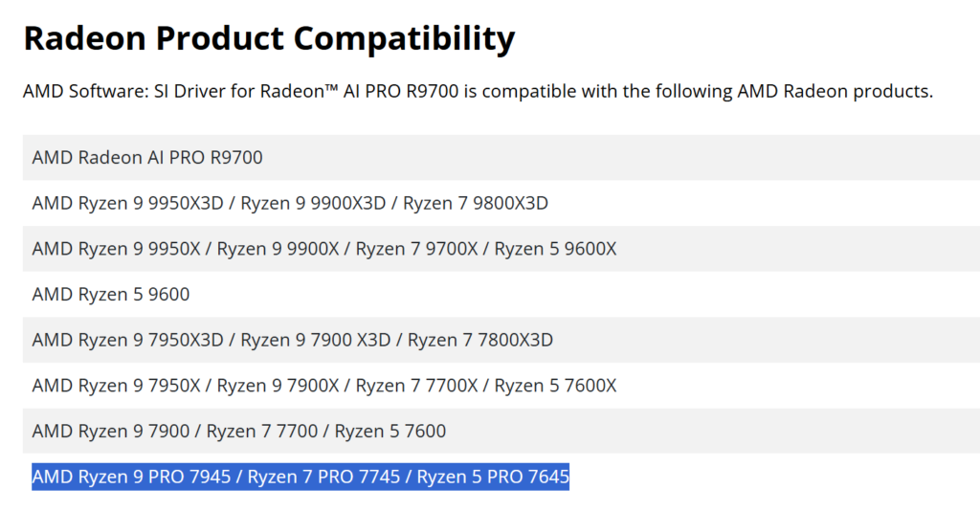Select the Ryzen 7 7800X3D entry
This screenshot has width=980, height=512.
pos(480,340)
